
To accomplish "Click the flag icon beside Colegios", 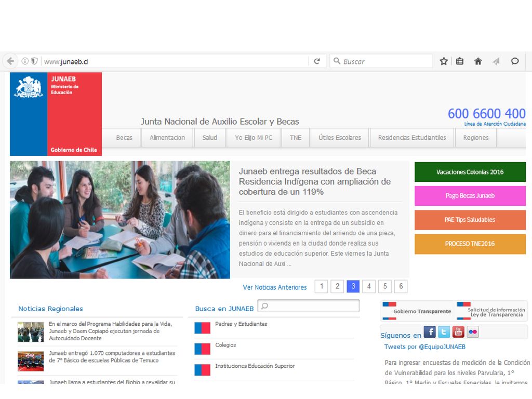I will click(202, 349).
